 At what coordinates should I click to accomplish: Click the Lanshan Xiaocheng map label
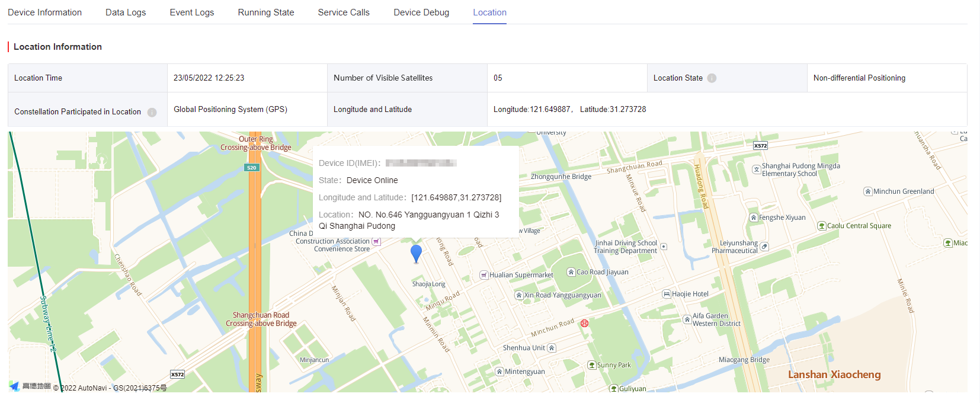pyautogui.click(x=834, y=375)
